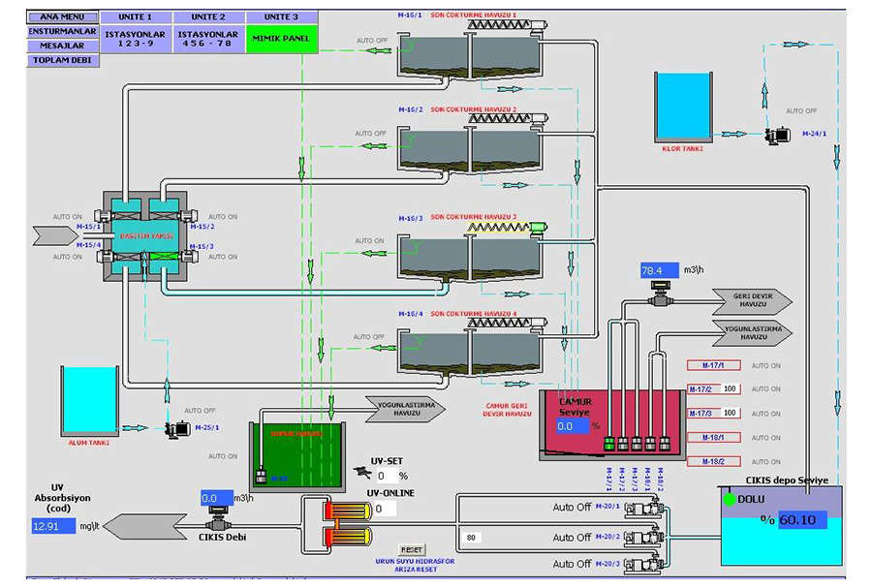Open the M-18/2 pump control box
872x588 pixels.
click(x=713, y=461)
